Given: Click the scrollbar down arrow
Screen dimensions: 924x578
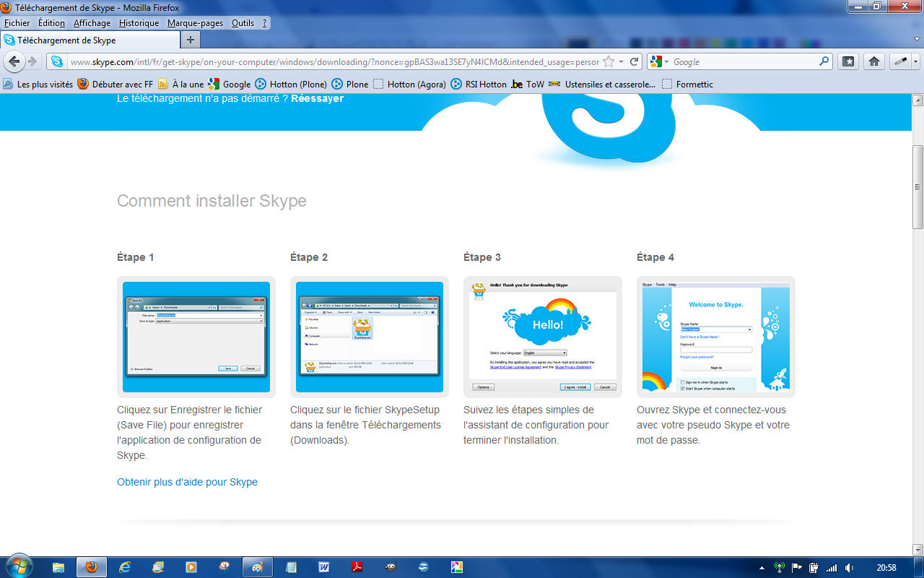Looking at the screenshot, I should 918,550.
